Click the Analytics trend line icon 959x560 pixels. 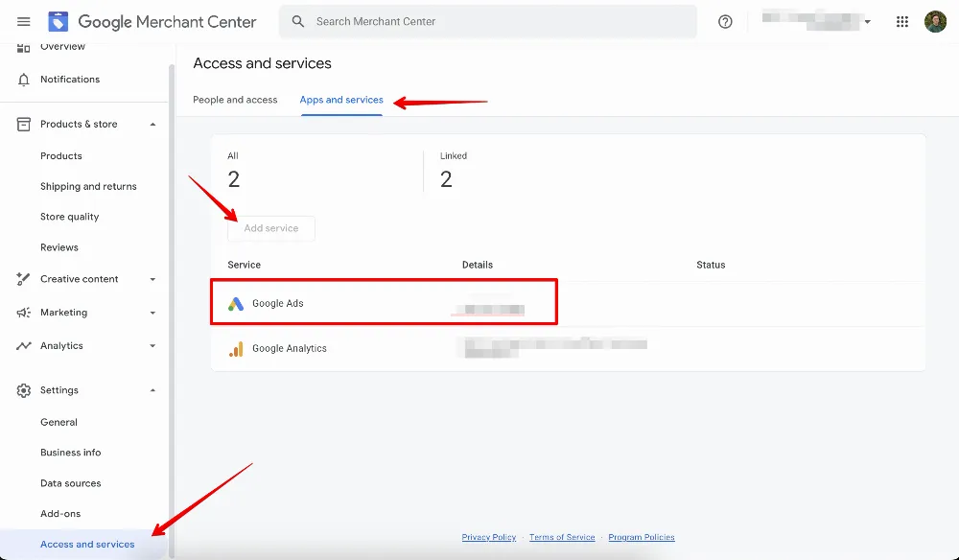point(23,346)
